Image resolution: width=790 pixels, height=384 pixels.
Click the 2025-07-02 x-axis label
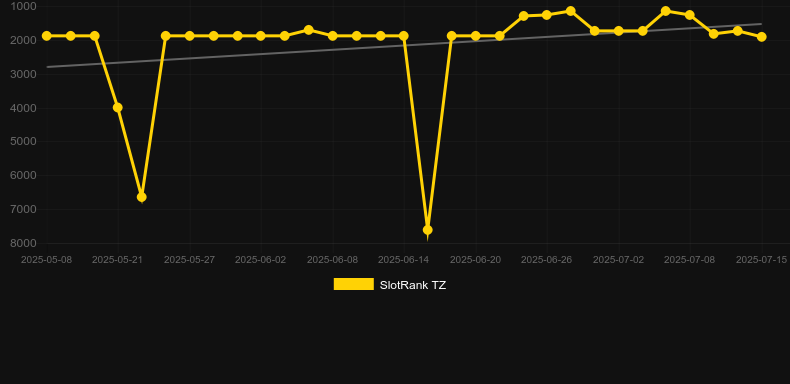point(619,260)
